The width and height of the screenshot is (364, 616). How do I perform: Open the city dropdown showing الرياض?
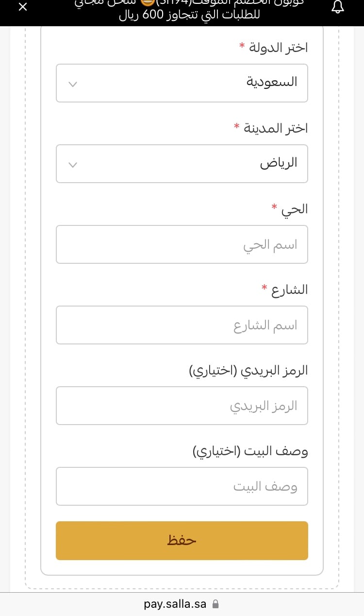tap(182, 164)
